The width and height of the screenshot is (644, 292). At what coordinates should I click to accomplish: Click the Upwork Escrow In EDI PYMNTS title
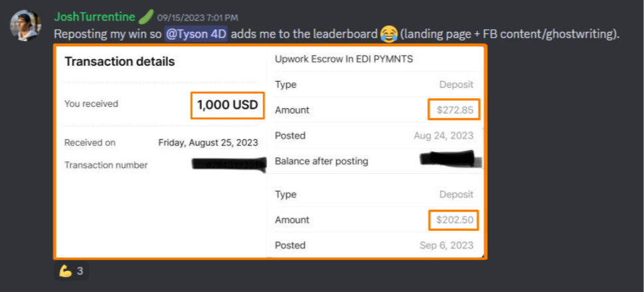tap(344, 59)
